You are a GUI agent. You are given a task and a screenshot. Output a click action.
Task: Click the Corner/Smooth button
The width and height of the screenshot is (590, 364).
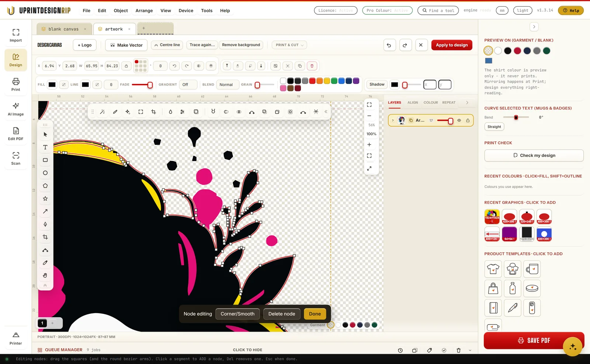click(x=237, y=314)
